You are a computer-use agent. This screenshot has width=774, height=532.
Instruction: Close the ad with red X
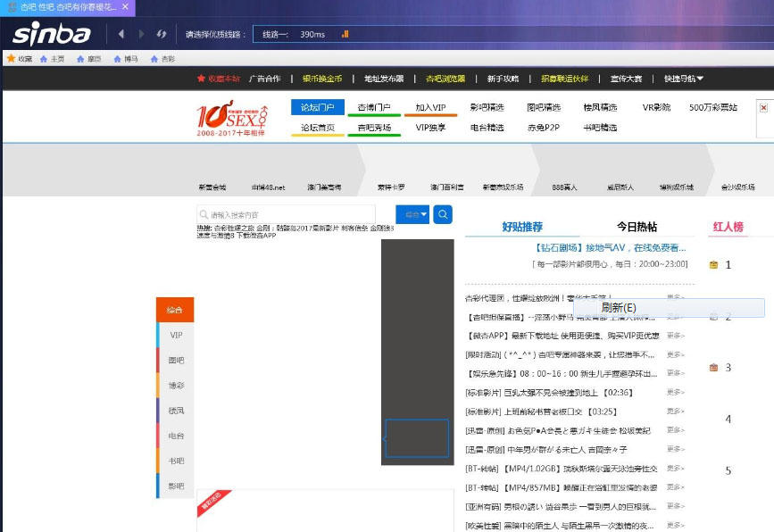(x=763, y=107)
